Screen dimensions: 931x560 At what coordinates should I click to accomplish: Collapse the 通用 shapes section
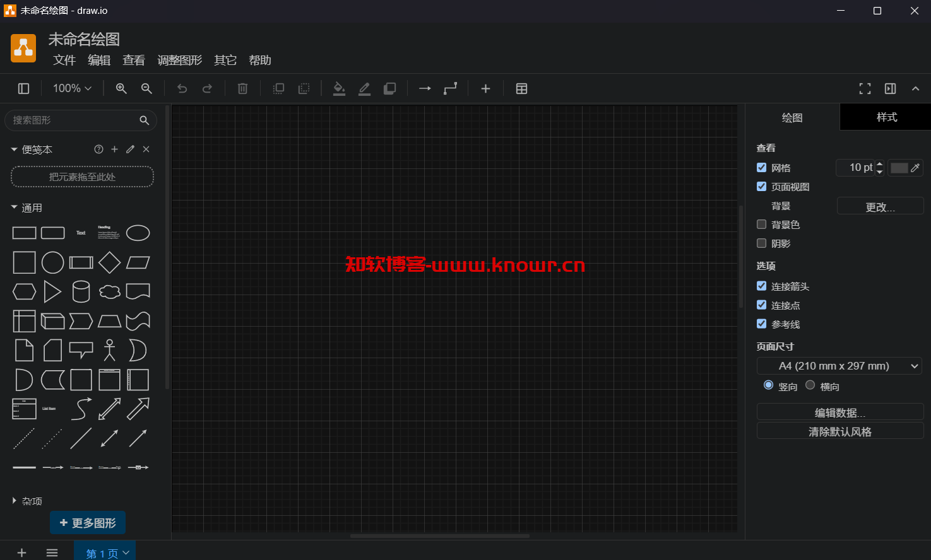coord(14,207)
